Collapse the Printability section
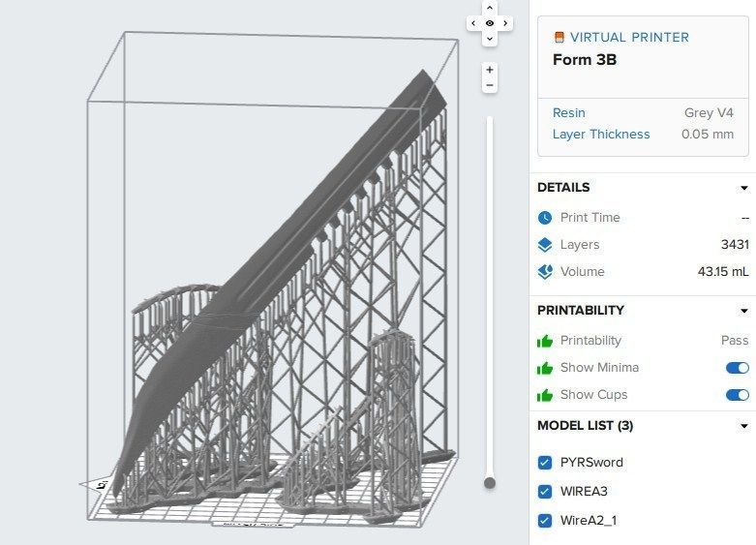Image resolution: width=756 pixels, height=545 pixels. pyautogui.click(x=743, y=311)
